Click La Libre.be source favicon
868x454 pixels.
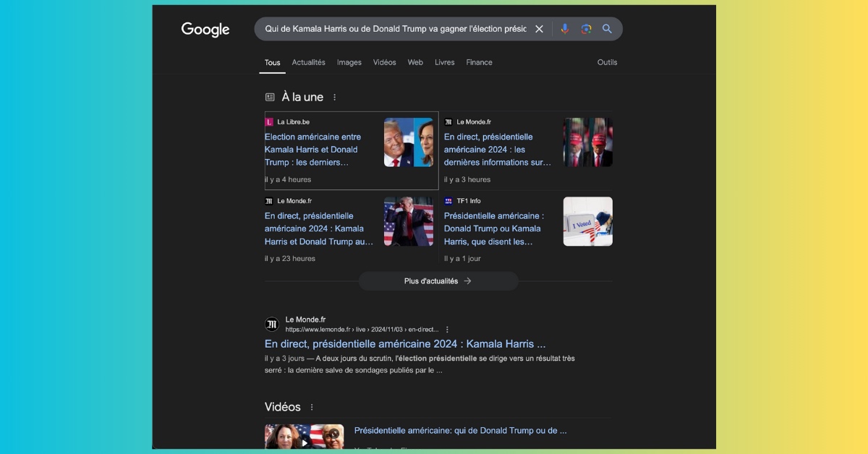click(x=269, y=122)
